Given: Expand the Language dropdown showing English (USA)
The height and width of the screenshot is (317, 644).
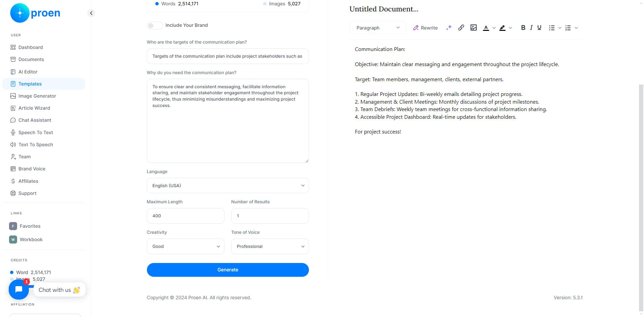Looking at the screenshot, I should [x=228, y=186].
